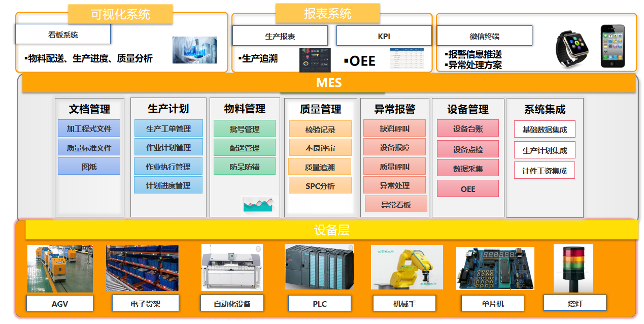Click the electronic shelf photo above 电子货架
The height and width of the screenshot is (324, 644).
(143, 268)
